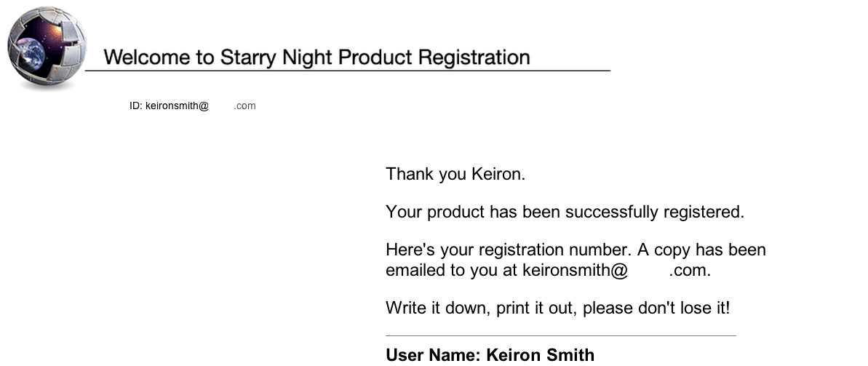Select the name Keiron Smith
868x366 pixels.
pos(541,355)
